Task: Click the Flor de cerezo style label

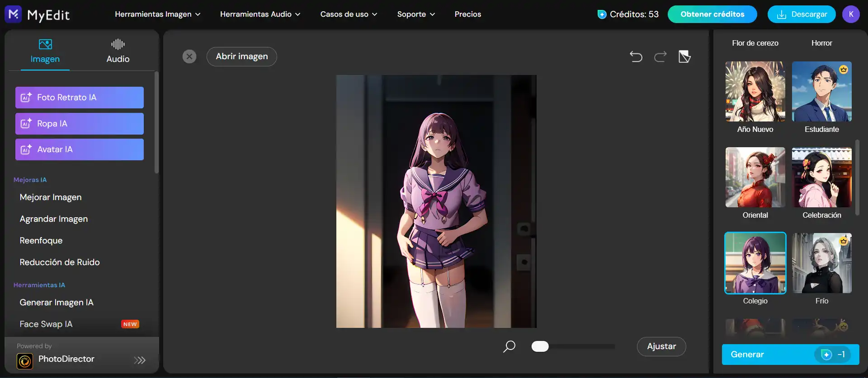Action: [755, 43]
